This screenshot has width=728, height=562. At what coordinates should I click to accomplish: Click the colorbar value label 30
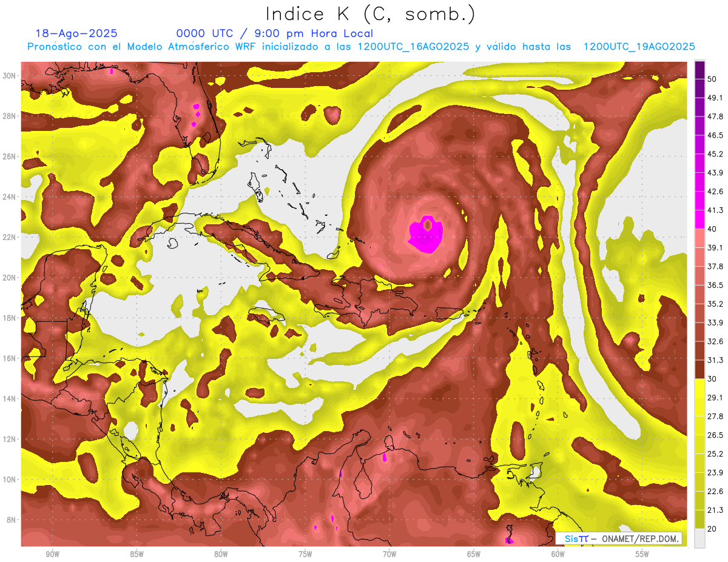click(713, 380)
